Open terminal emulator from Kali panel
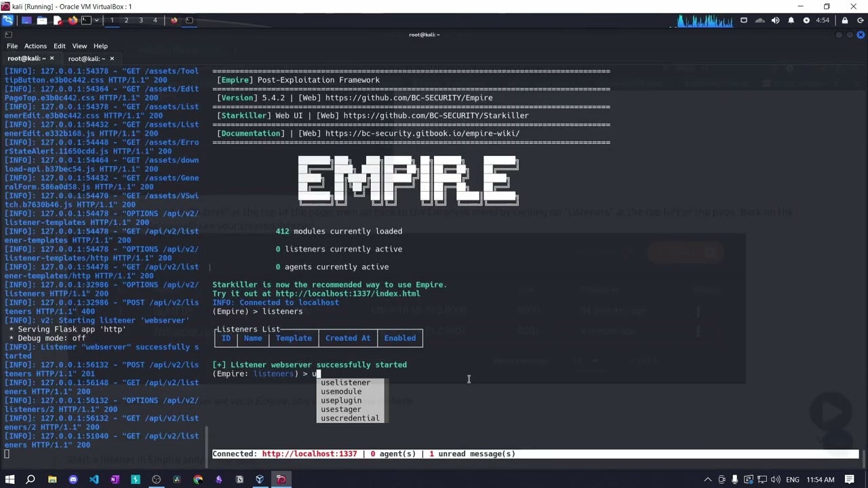 pyautogui.click(x=86, y=20)
